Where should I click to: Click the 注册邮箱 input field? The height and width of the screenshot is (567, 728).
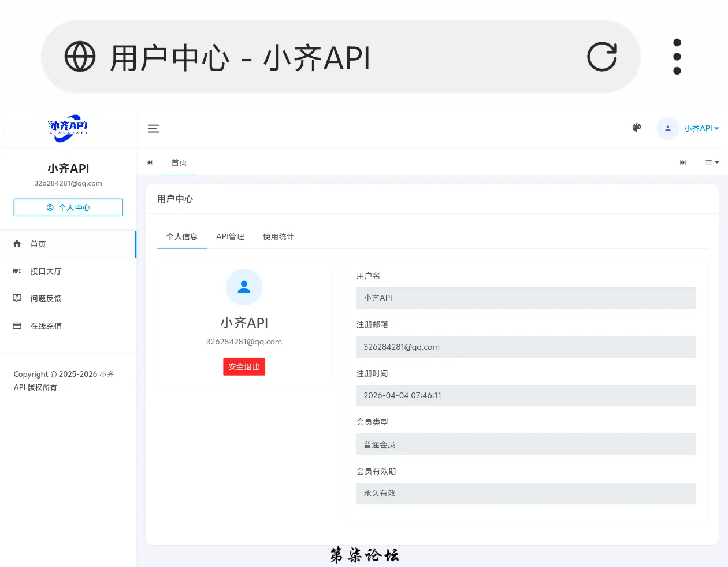point(526,347)
